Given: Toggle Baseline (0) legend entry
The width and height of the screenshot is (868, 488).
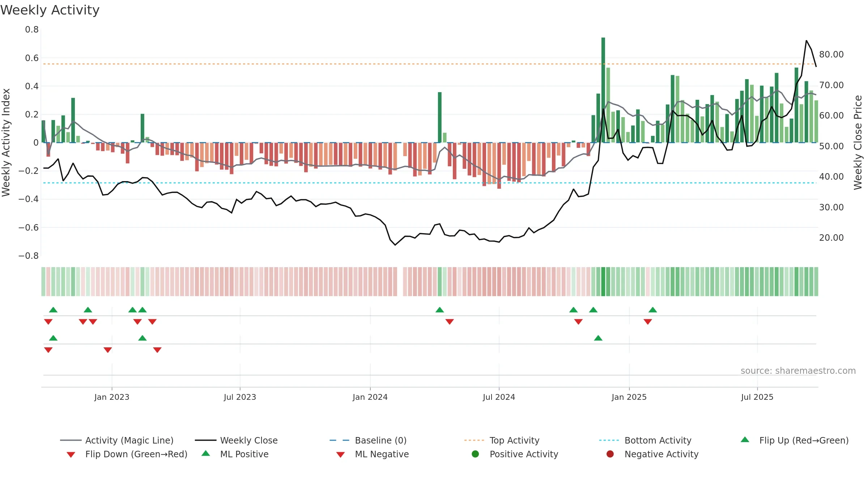Looking at the screenshot, I should [368, 440].
